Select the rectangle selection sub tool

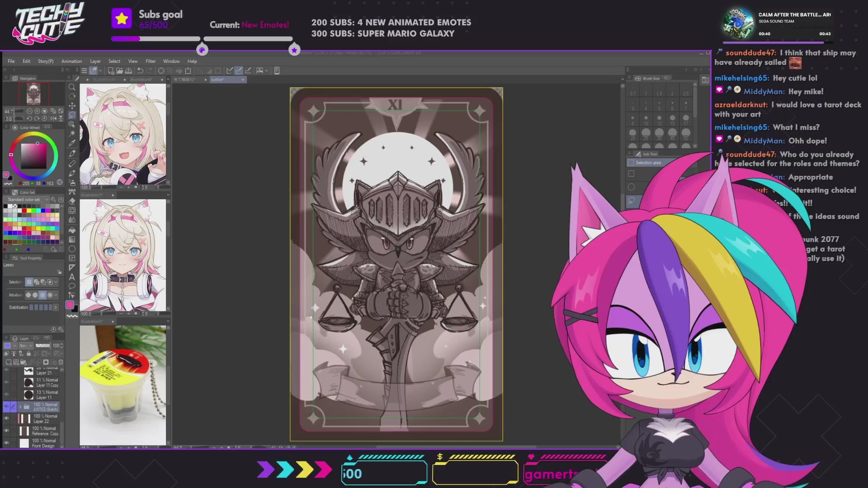[632, 174]
